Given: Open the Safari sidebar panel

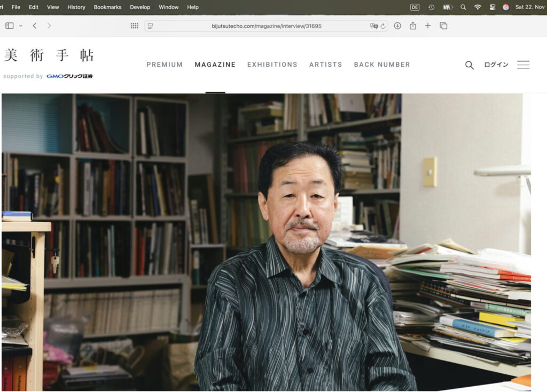Looking at the screenshot, I should pos(9,26).
